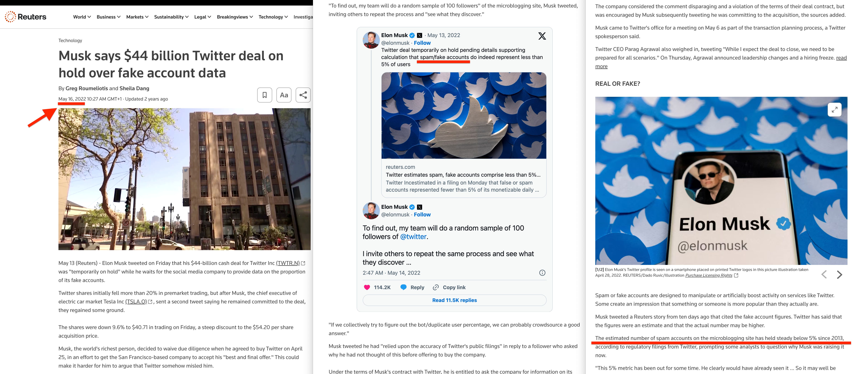868x374 pixels.
Task: Click external link icon beside TSLA.O
Action: click(150, 302)
